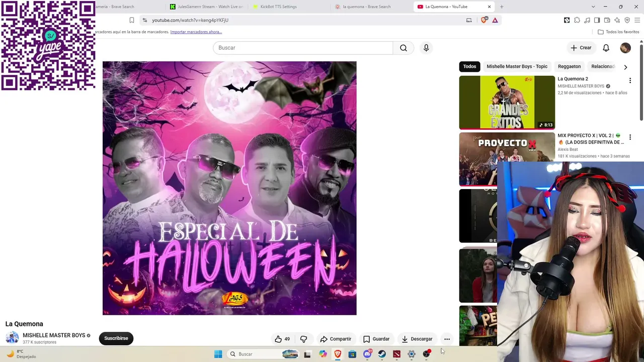Open Alexis Beat channel name
This screenshot has width=644, height=362.
coord(568,149)
